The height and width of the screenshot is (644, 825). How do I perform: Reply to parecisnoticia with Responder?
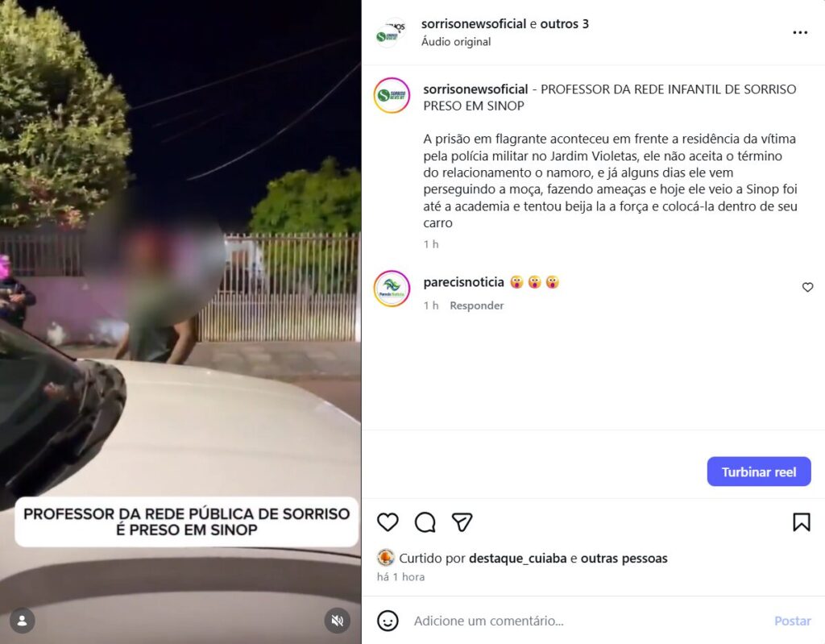coord(476,305)
